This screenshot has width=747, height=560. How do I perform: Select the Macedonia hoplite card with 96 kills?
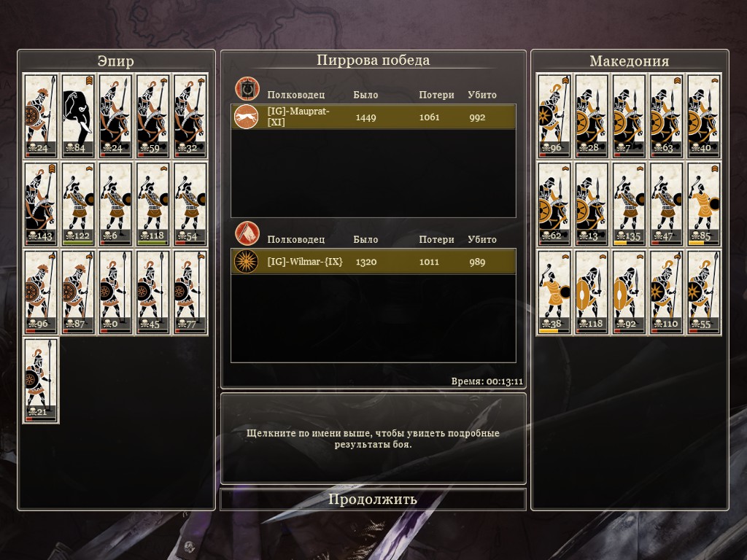point(554,116)
